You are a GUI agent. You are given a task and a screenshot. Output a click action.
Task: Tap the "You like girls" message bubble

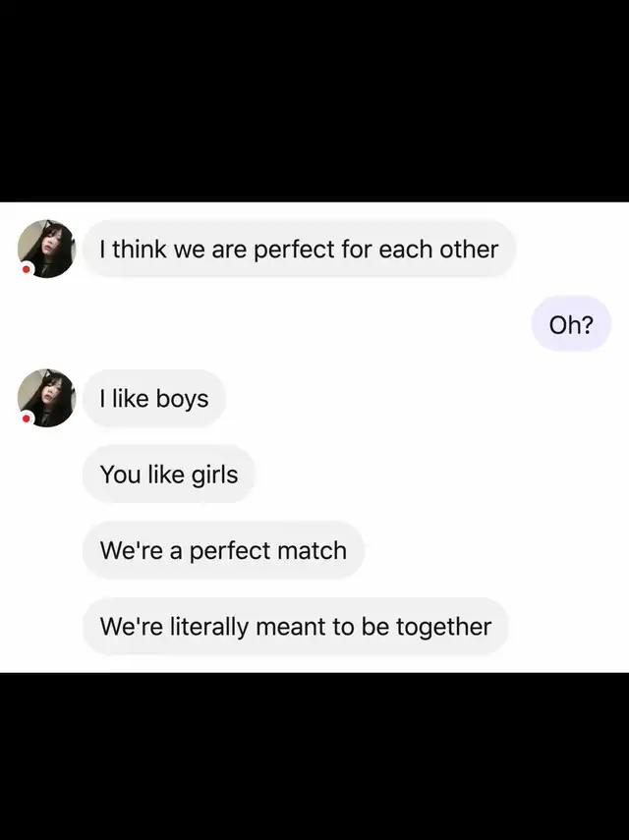(169, 475)
